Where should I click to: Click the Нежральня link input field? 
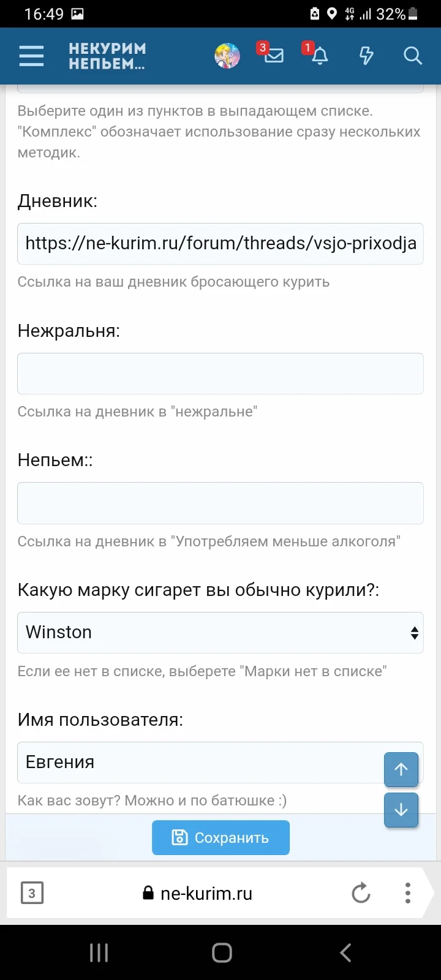(221, 373)
